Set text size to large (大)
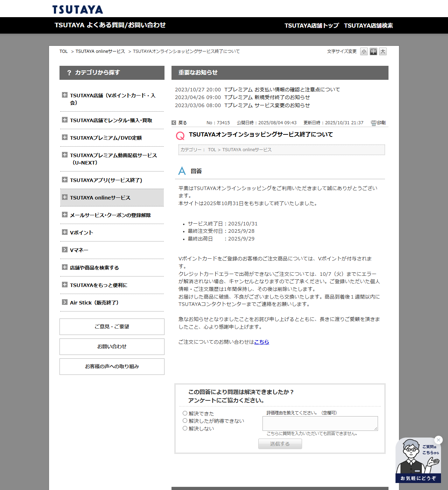448x490 pixels. pos(383,51)
